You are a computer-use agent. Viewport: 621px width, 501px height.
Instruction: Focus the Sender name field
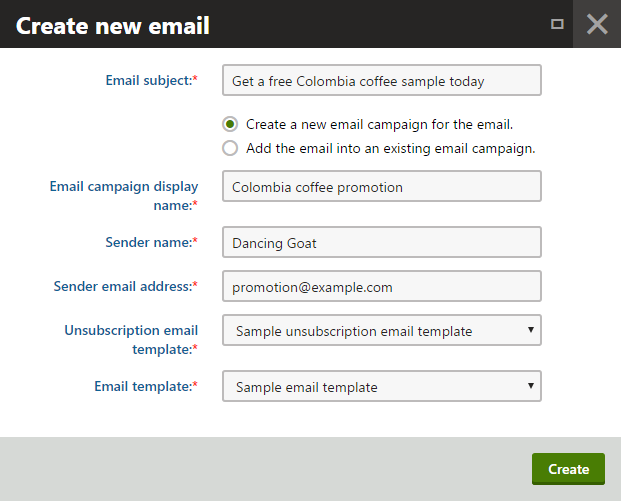coord(382,242)
